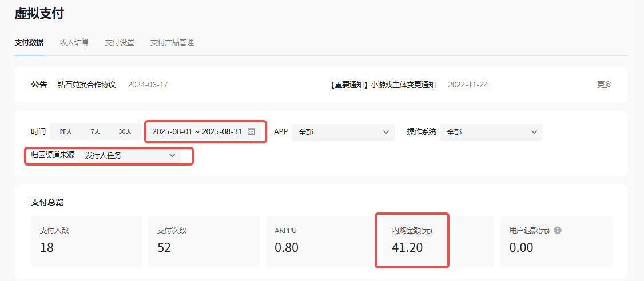Click 更多 to view more announcements
Viewport: 644px width, 281px height.
click(x=605, y=85)
